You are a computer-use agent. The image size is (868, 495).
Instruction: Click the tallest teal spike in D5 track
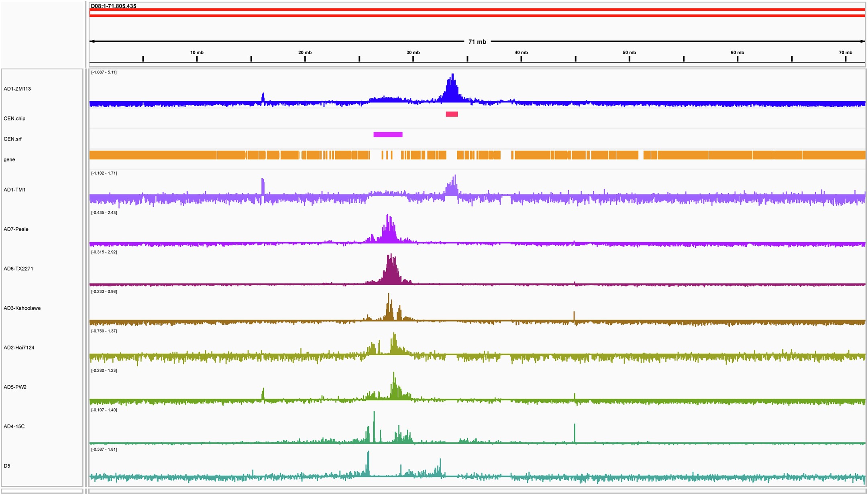(x=368, y=463)
